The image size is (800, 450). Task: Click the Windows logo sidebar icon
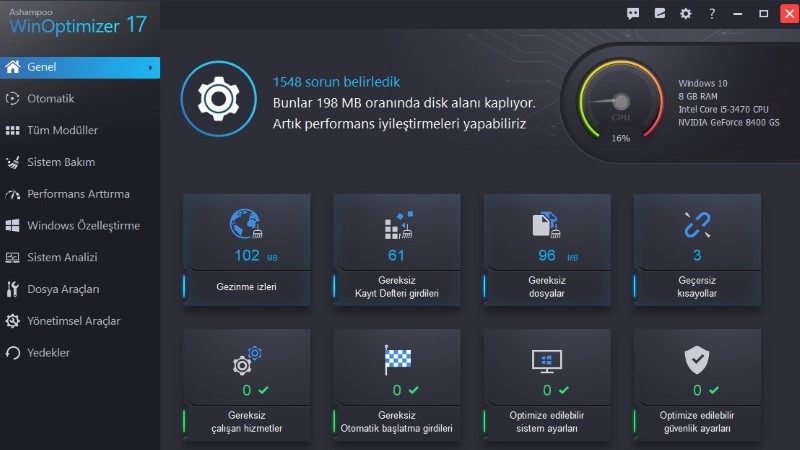[x=12, y=226]
